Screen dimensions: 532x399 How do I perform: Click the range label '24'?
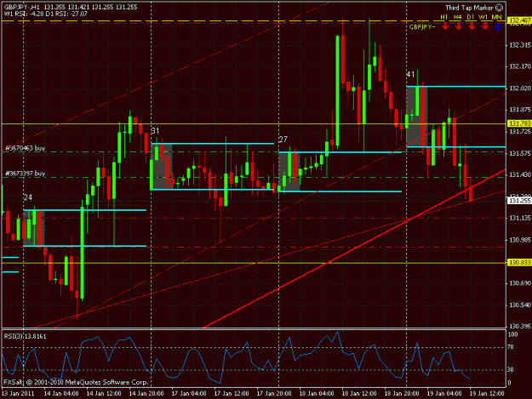coord(28,197)
